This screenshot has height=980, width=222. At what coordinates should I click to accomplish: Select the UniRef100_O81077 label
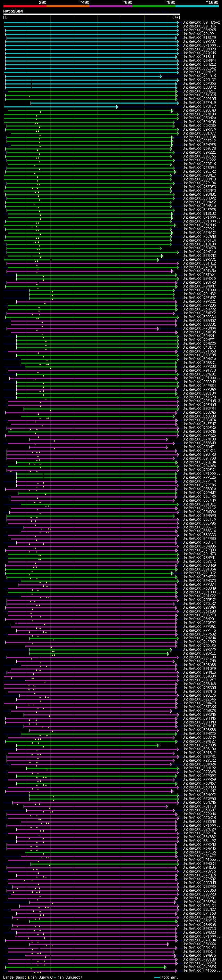pos(199,133)
